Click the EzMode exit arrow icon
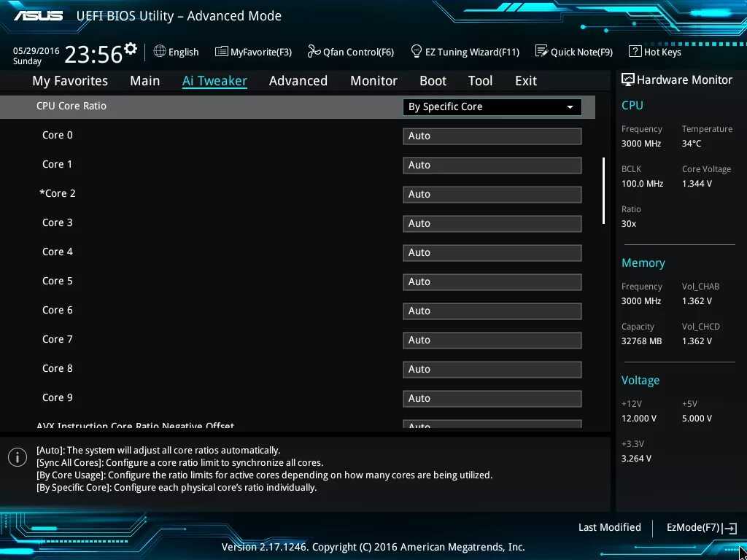The width and height of the screenshot is (747, 560). tap(729, 528)
